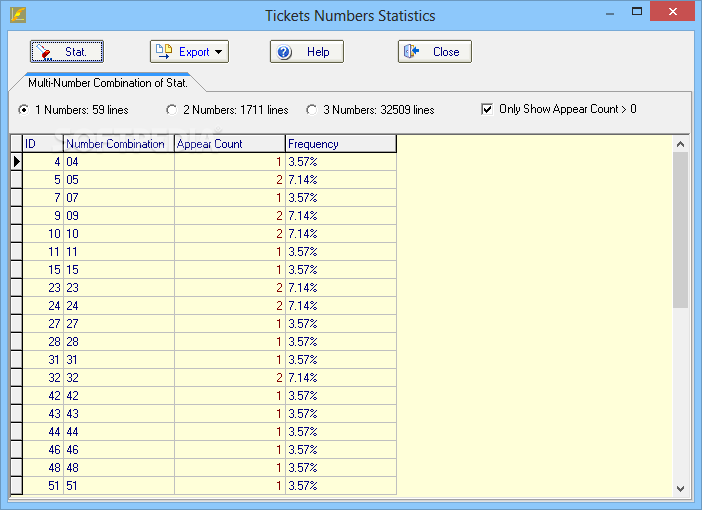Select row with number combination 23
This screenshot has width=702, height=510.
[209, 287]
